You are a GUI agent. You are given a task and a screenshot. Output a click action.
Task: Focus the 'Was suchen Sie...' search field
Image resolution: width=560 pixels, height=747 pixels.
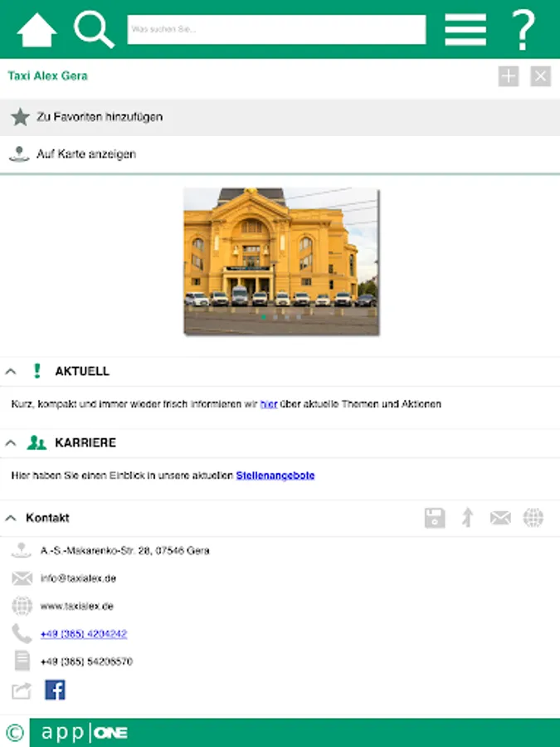276,30
